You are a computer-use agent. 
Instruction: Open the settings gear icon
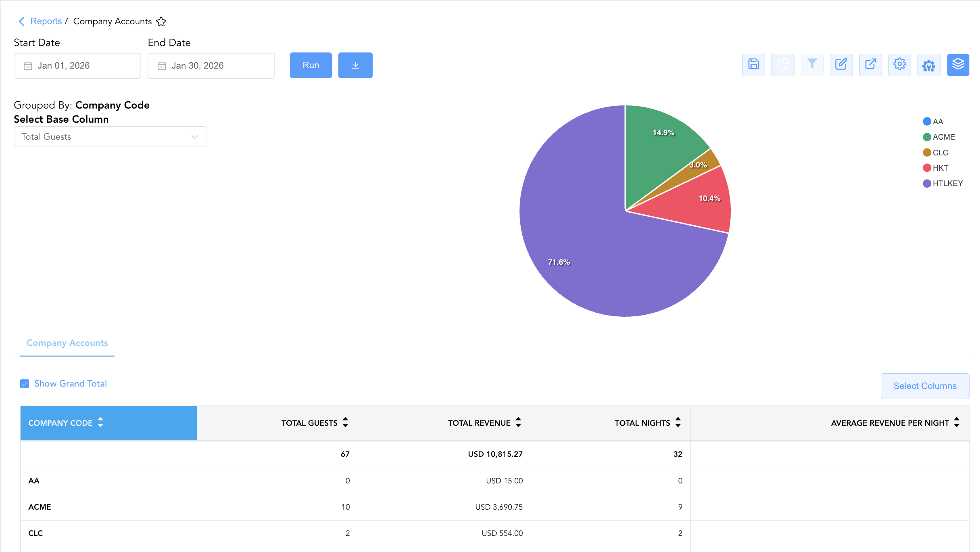(899, 65)
